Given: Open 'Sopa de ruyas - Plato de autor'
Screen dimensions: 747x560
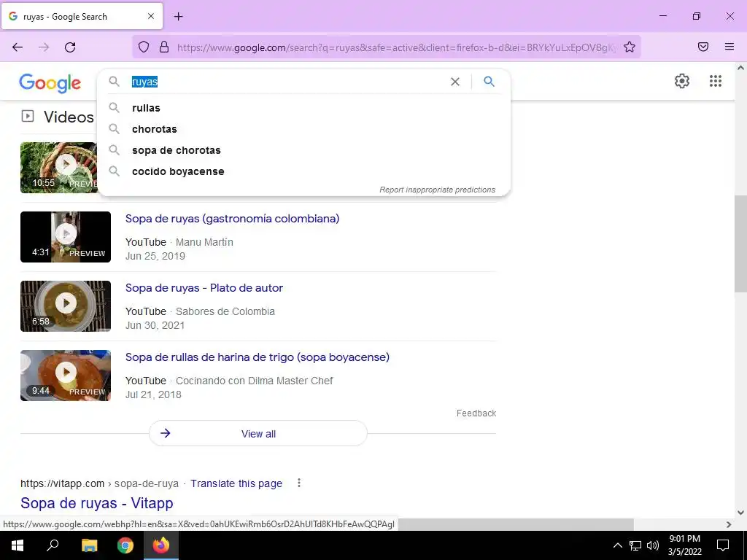Looking at the screenshot, I should (x=204, y=288).
